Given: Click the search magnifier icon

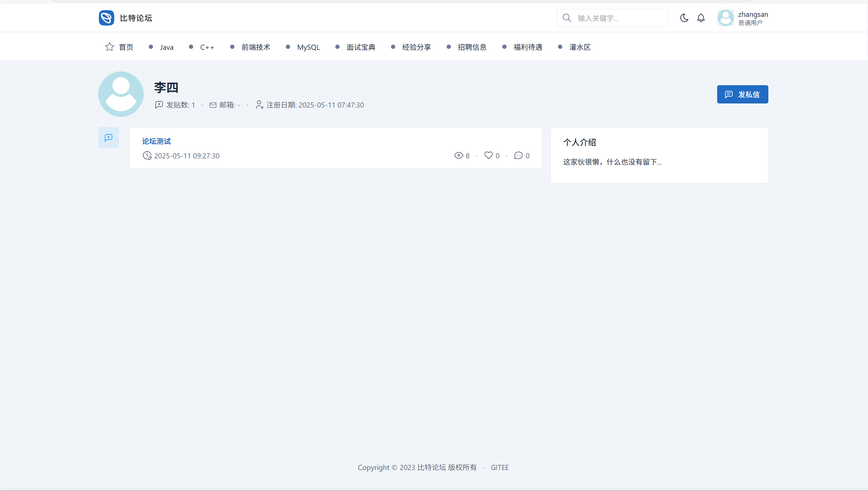Looking at the screenshot, I should point(567,18).
